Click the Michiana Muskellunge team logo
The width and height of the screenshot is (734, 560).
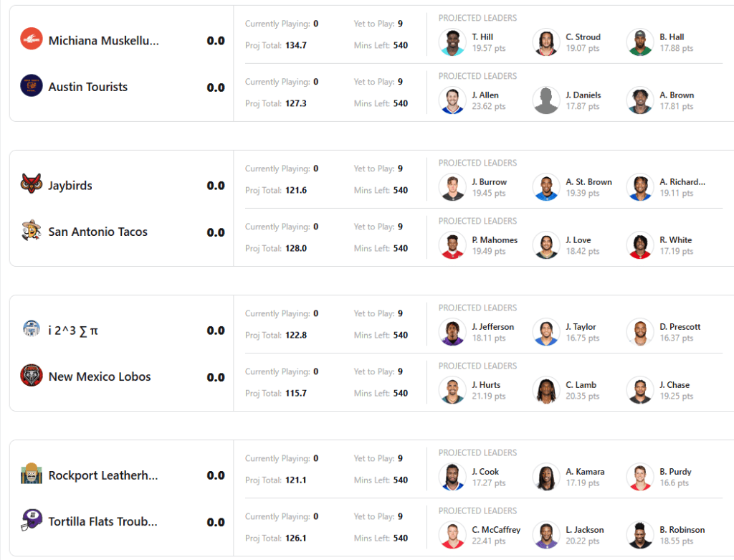point(32,39)
